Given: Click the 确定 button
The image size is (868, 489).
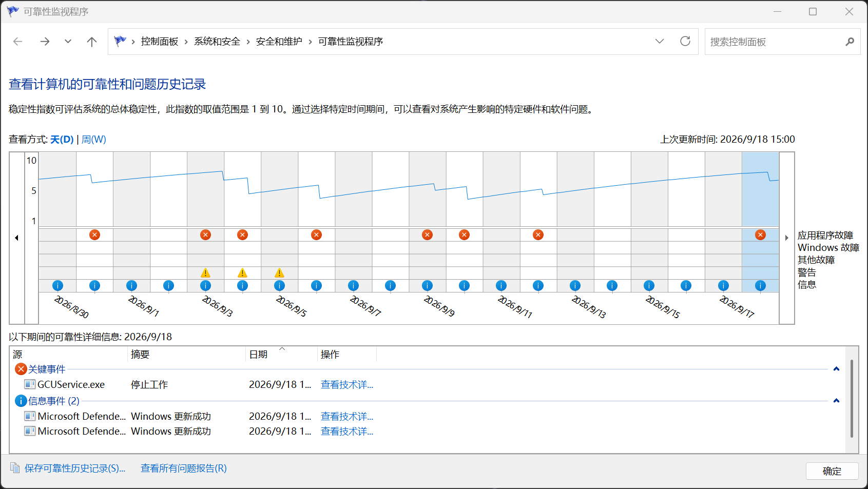Looking at the screenshot, I should (832, 471).
